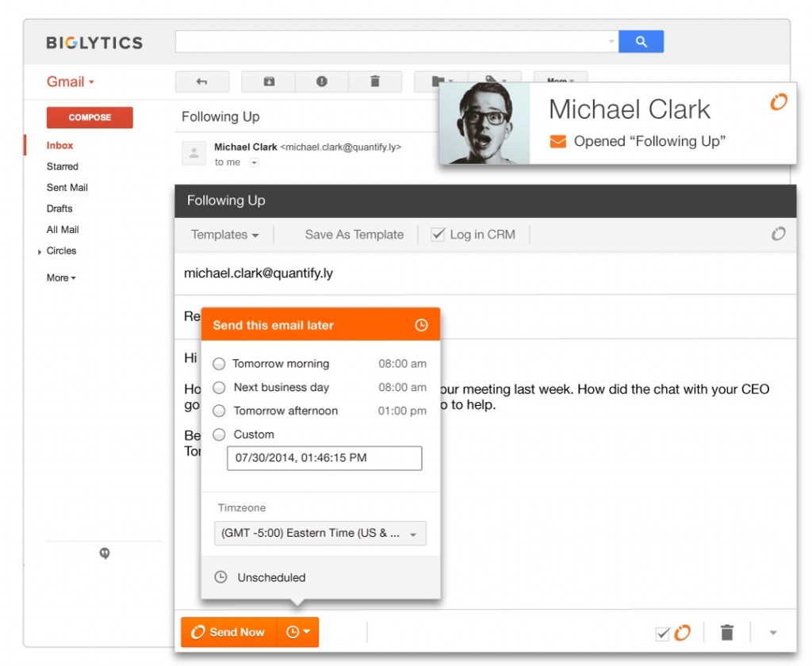Report spam using the exclamation icon
The image size is (812, 666).
pyautogui.click(x=321, y=82)
